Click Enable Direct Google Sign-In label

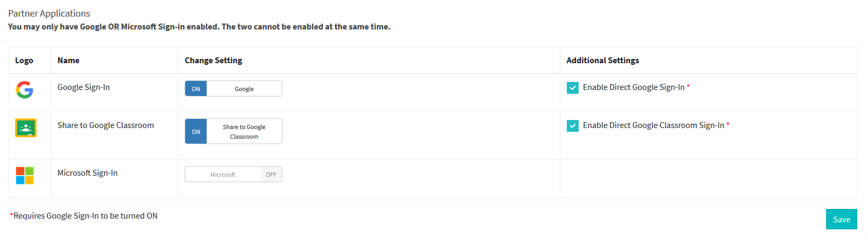tap(634, 87)
